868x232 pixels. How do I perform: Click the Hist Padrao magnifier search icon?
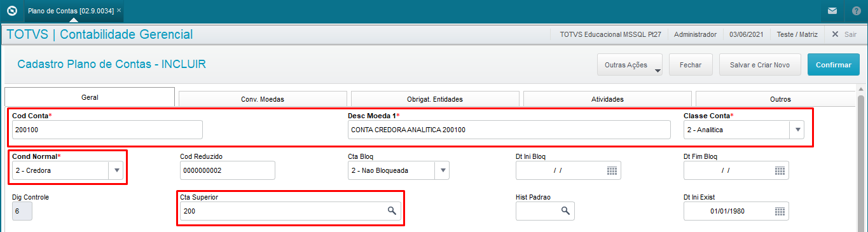[565, 211]
